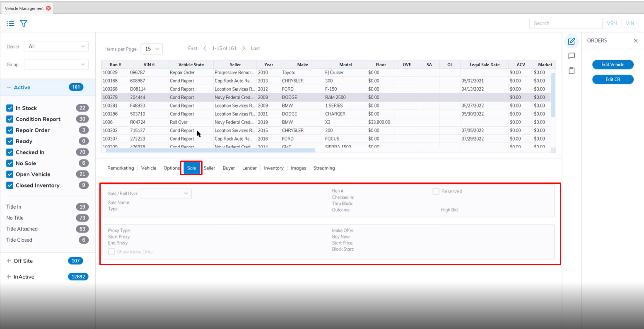Toggle the Repair Order checkbox
Screen dimensions: 644x329
click(x=10, y=130)
